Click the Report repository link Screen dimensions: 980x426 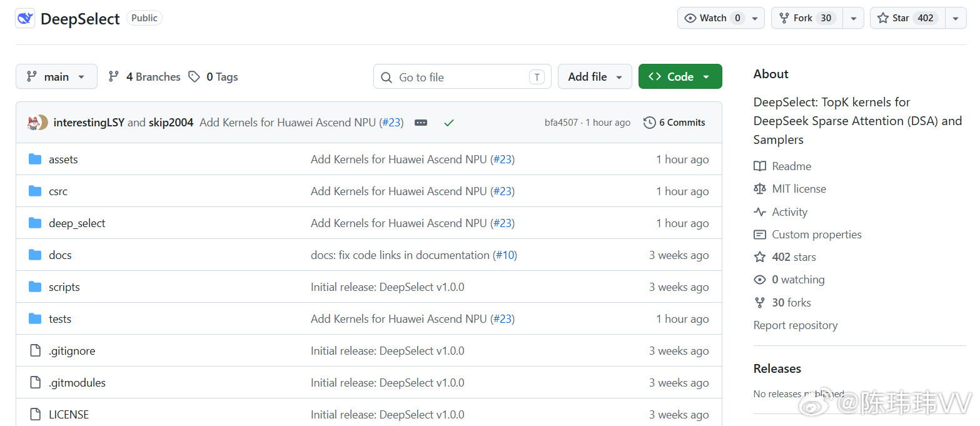[x=796, y=325]
